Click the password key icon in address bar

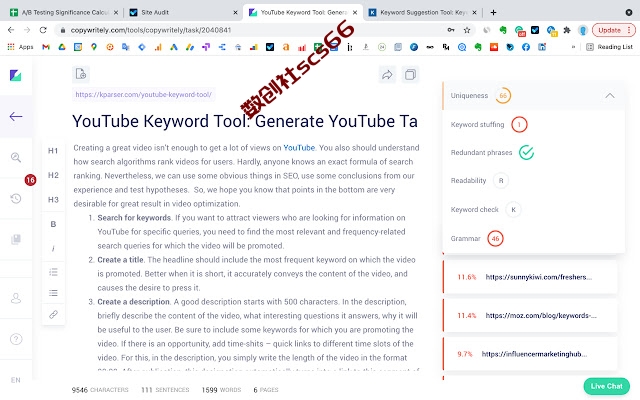(x=451, y=30)
